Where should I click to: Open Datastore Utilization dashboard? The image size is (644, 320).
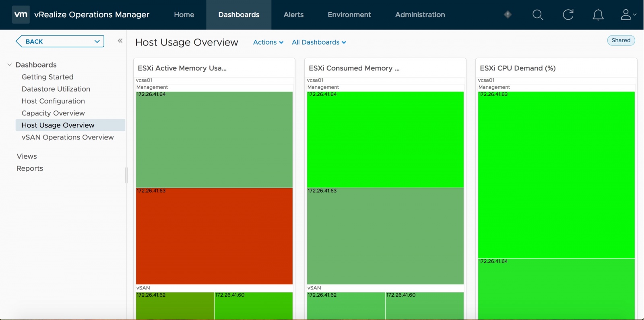(x=56, y=89)
